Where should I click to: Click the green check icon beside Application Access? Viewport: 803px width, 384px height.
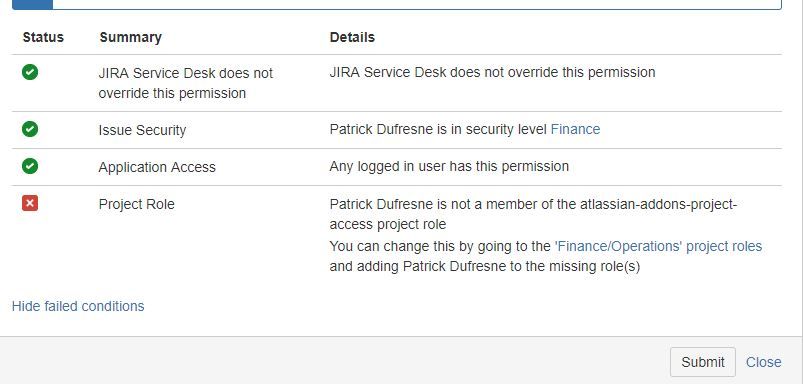[30, 166]
